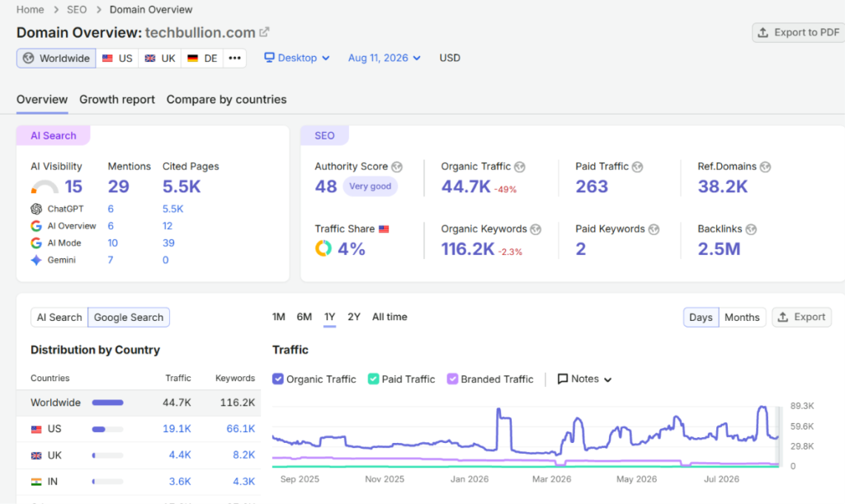Viewport: 845px width, 504px height.
Task: Select the All time range
Action: click(389, 317)
